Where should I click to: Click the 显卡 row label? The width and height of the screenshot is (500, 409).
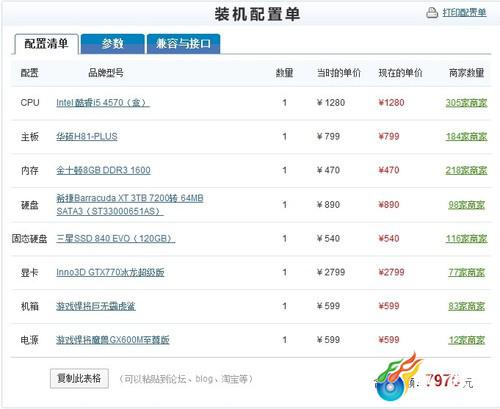(30, 272)
